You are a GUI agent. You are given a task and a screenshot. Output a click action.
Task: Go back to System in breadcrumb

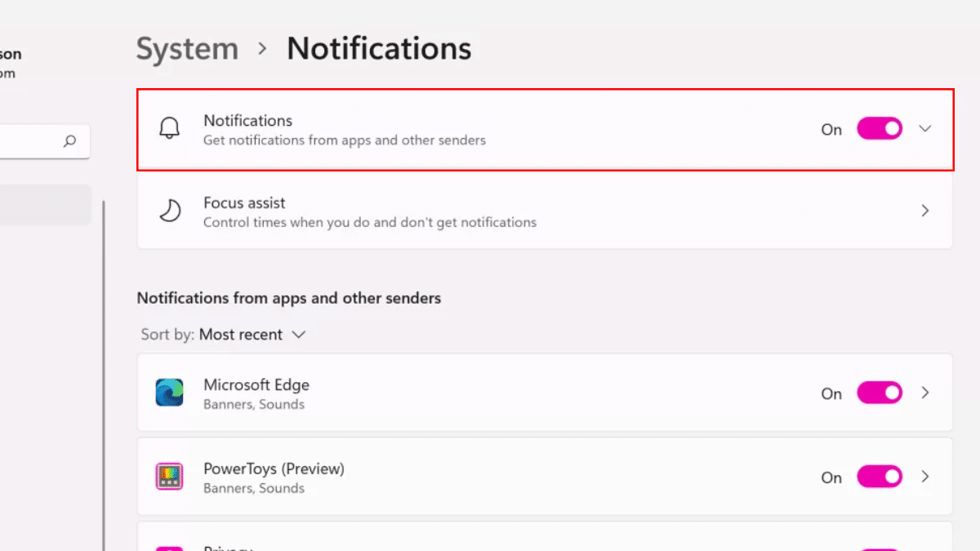tap(187, 49)
